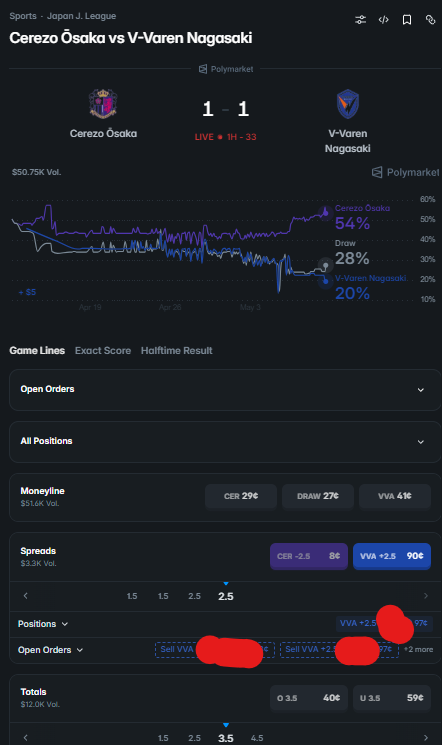This screenshot has height=745, width=442.
Task: Expand Positions under Spreads
Action: click(43, 624)
